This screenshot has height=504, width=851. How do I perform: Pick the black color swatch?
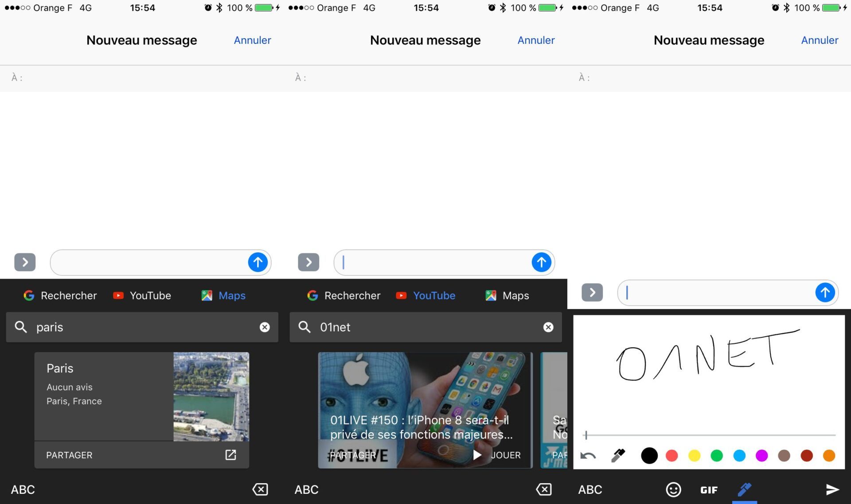649,455
